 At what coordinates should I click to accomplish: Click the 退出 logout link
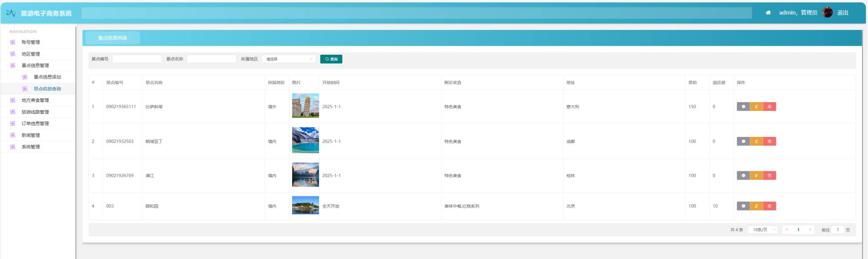pos(842,13)
